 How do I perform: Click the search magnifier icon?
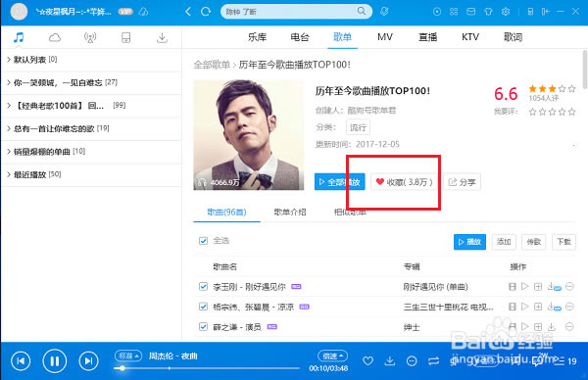[x=361, y=11]
